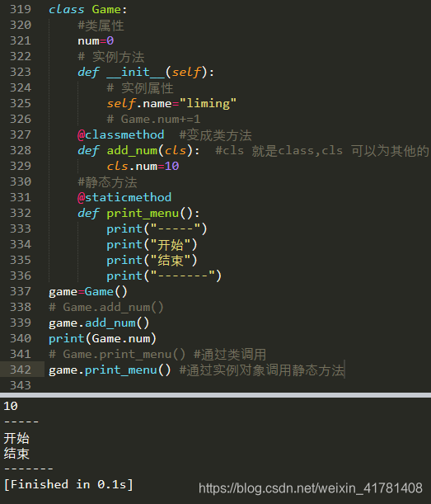Click the long dashed output line in console

[x=29, y=469]
